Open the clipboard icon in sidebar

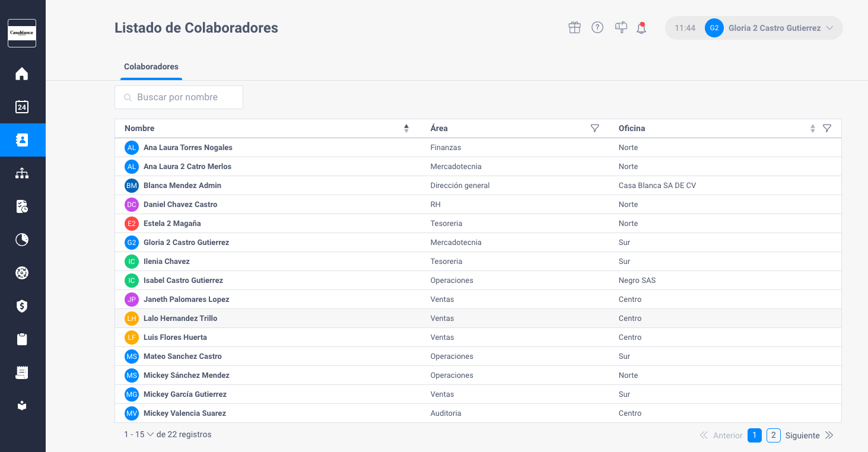click(x=22, y=339)
